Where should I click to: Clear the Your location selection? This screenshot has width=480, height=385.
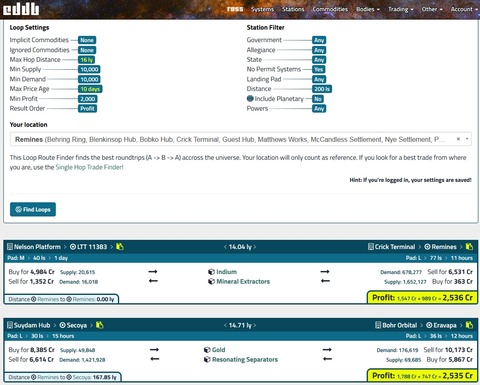tap(458, 139)
